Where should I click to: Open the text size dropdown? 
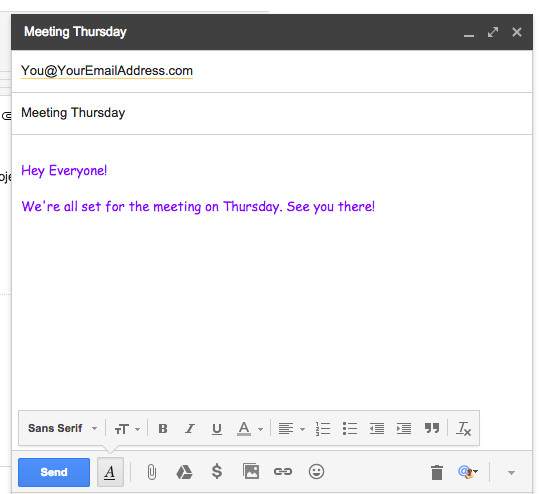click(127, 429)
